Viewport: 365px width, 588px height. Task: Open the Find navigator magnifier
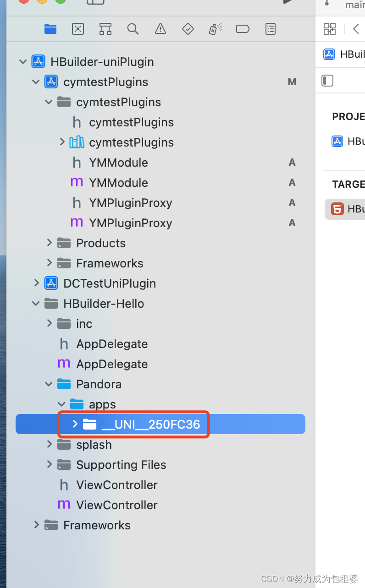133,29
